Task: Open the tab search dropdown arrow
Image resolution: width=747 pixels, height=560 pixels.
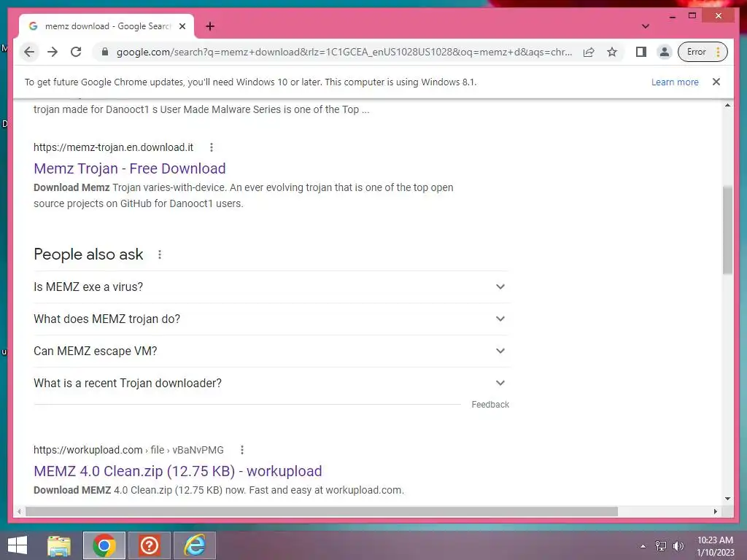Action: click(x=646, y=26)
